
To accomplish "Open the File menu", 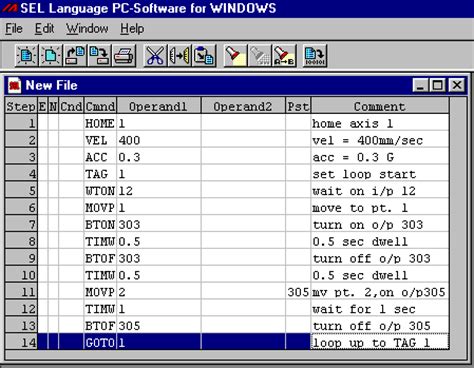I will tap(14, 29).
